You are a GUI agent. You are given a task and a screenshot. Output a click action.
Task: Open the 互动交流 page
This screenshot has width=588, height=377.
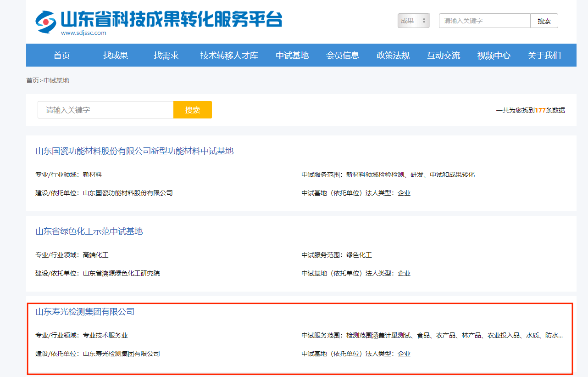click(x=444, y=56)
